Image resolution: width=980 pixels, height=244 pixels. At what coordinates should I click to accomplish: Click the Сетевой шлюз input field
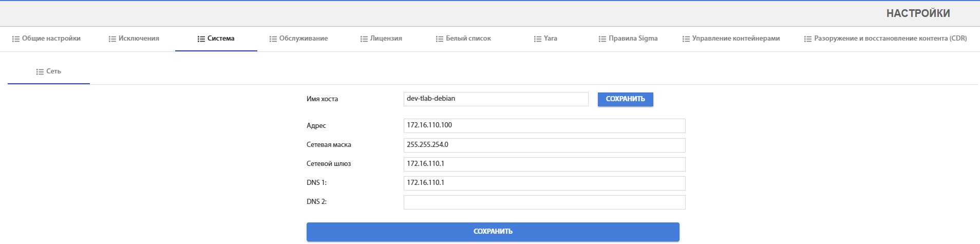pos(544,164)
